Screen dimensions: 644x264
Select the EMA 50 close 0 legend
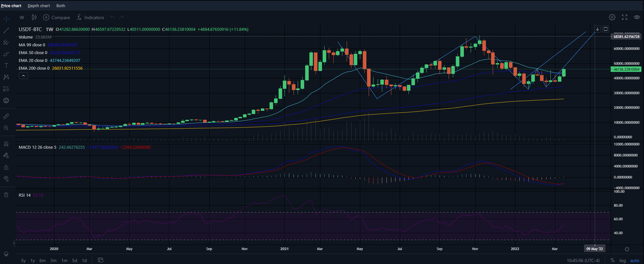click(x=33, y=53)
